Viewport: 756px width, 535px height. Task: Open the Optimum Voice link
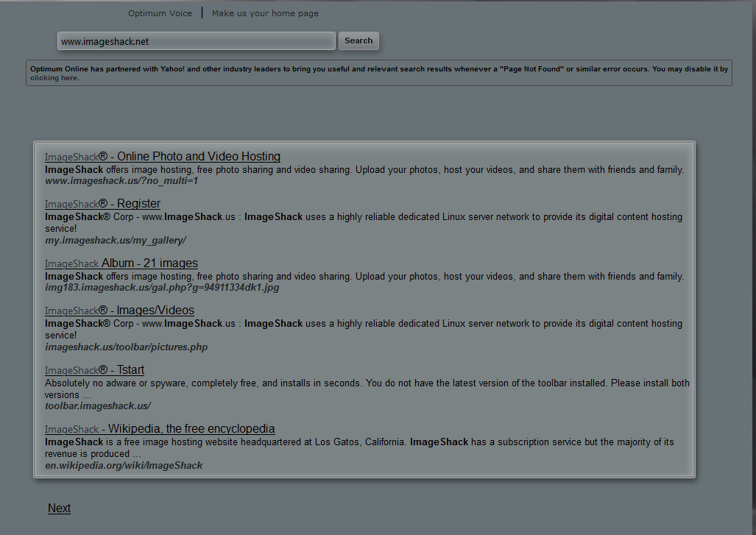160,13
